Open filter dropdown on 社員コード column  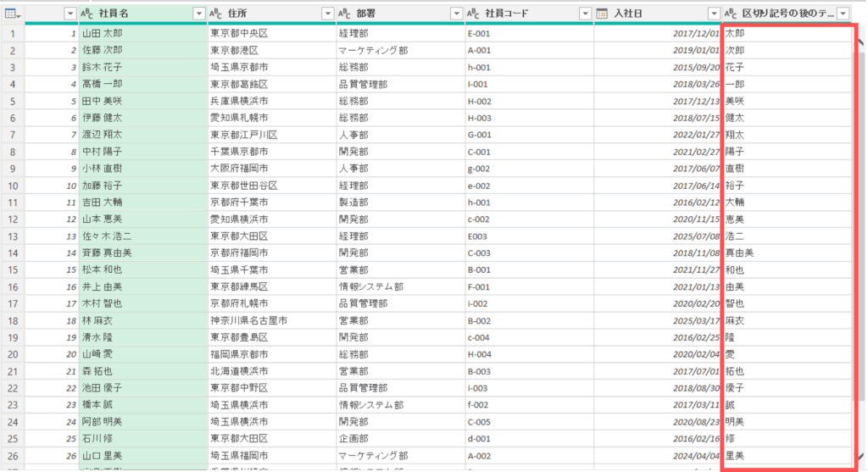584,14
